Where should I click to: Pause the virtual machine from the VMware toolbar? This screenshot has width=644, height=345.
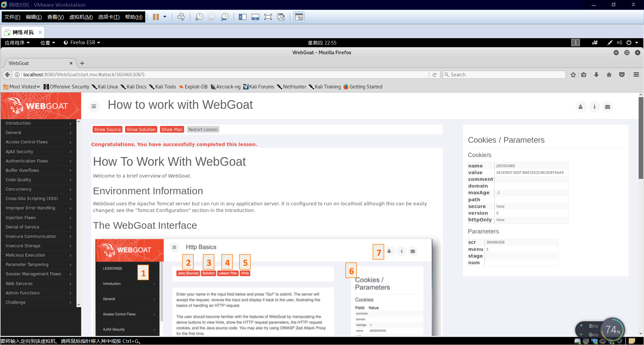tap(156, 17)
